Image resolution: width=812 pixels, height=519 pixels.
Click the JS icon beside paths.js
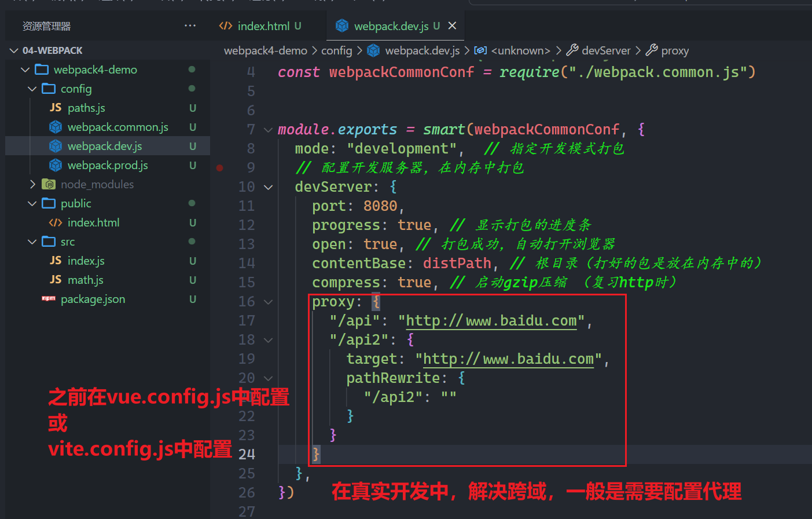coord(56,108)
